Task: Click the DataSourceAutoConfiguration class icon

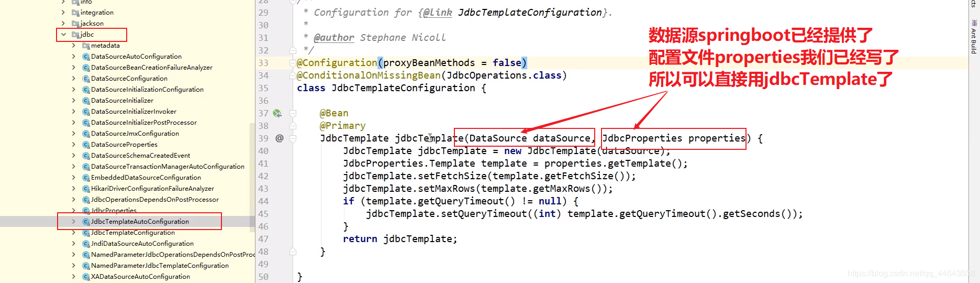Action: pos(86,57)
